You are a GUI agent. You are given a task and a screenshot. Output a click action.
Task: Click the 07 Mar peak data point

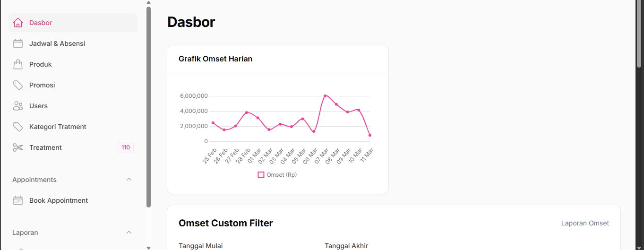coord(325,96)
